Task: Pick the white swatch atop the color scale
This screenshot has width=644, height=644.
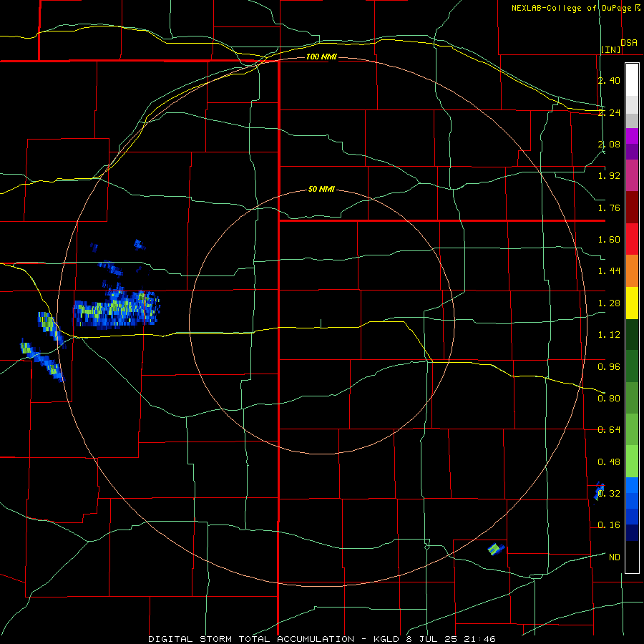Action: click(632, 80)
